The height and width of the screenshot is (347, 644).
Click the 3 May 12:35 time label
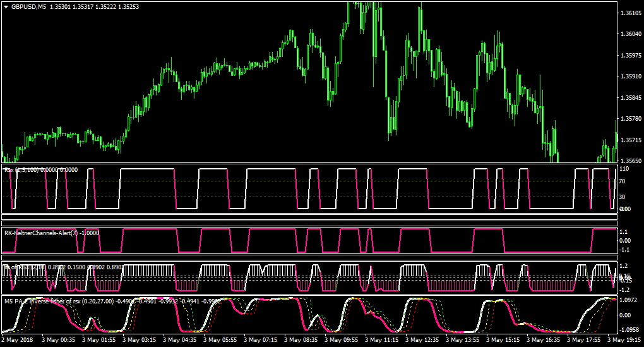pos(422,340)
